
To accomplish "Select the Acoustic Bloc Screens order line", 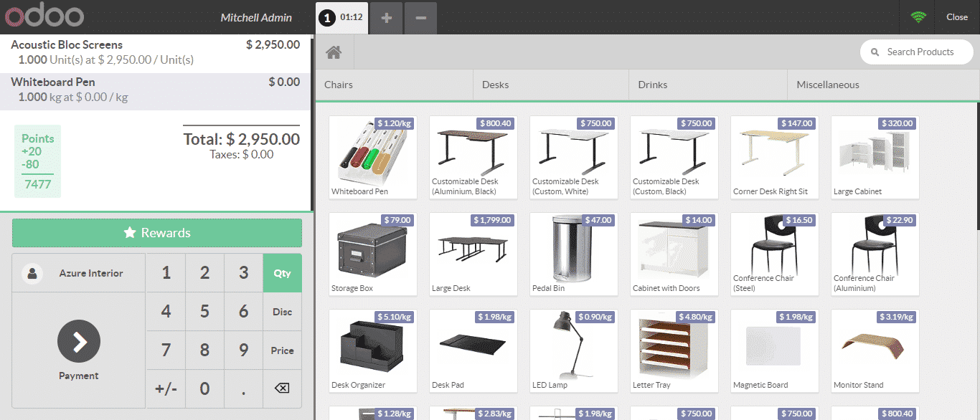I will coord(156,52).
